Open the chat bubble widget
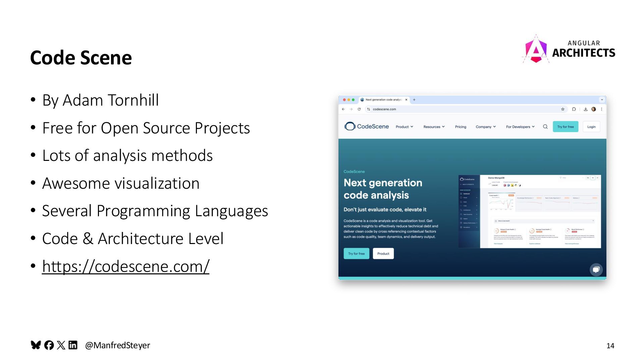 [596, 269]
